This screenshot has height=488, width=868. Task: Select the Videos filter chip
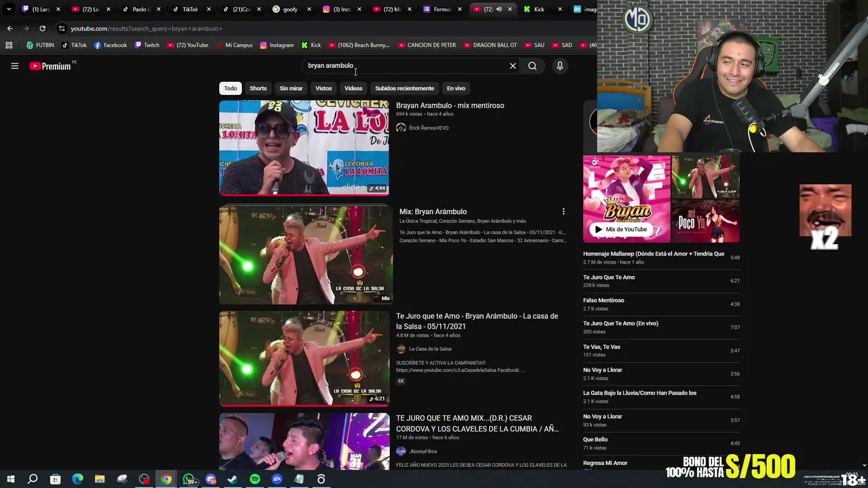click(x=353, y=88)
